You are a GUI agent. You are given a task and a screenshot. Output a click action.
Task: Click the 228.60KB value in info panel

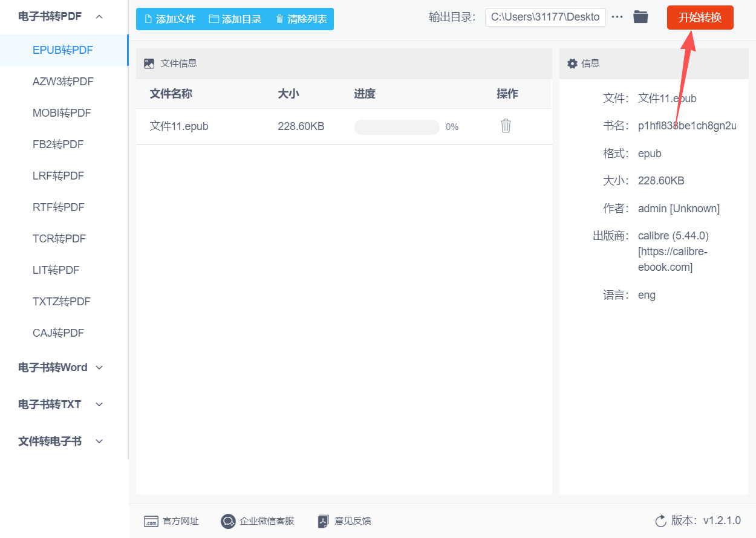pyautogui.click(x=661, y=181)
